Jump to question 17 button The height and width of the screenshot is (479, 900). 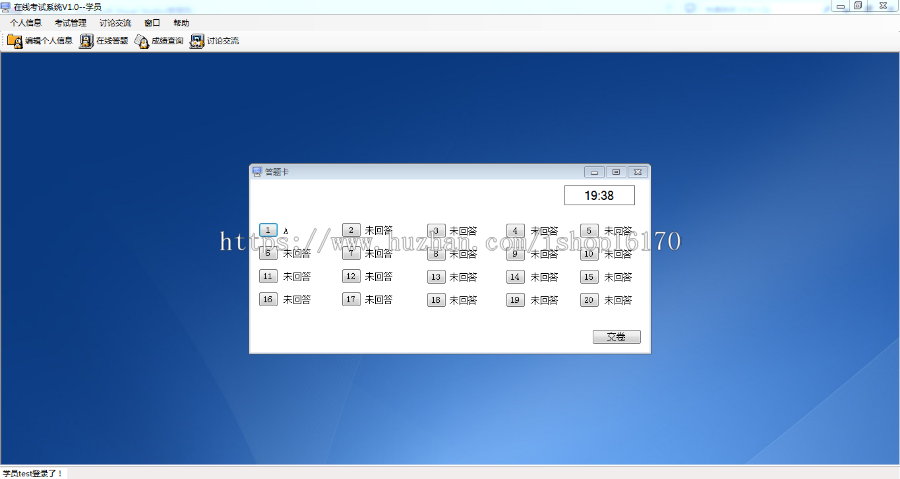coord(351,299)
